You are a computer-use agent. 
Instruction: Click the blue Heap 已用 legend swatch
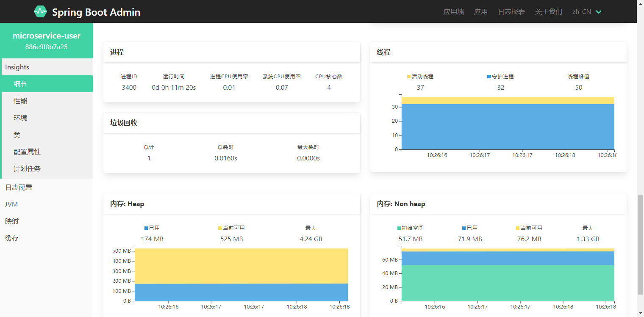[146, 228]
